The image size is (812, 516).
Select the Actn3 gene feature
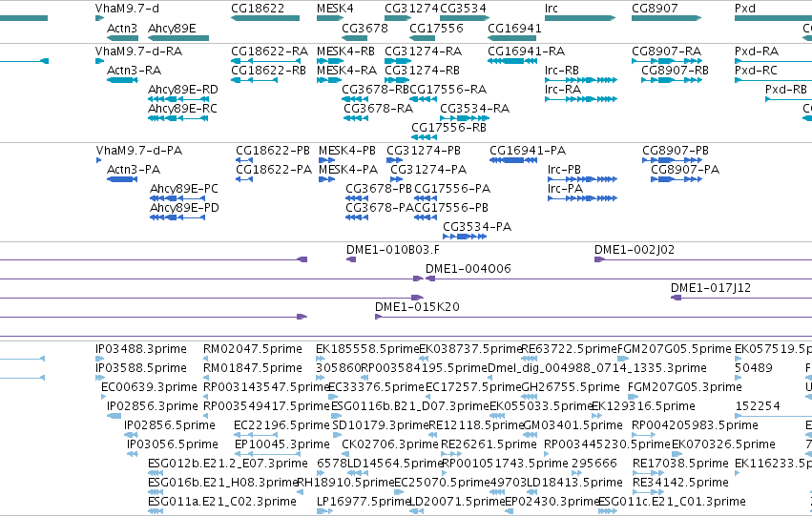(x=123, y=38)
